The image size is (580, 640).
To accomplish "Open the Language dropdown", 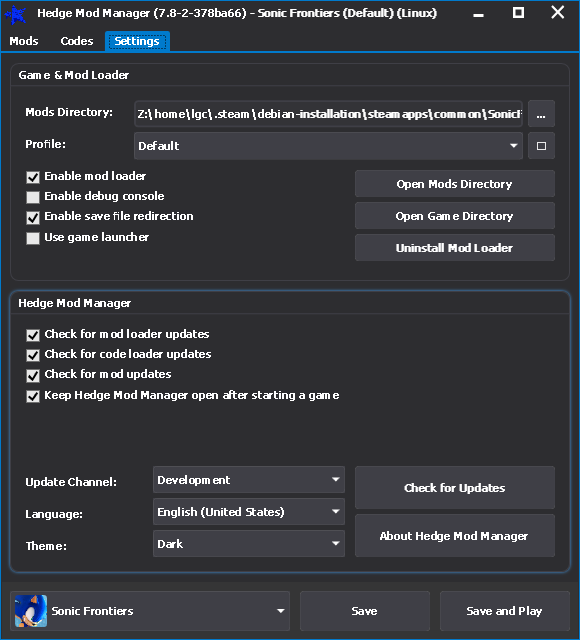I will click(249, 511).
